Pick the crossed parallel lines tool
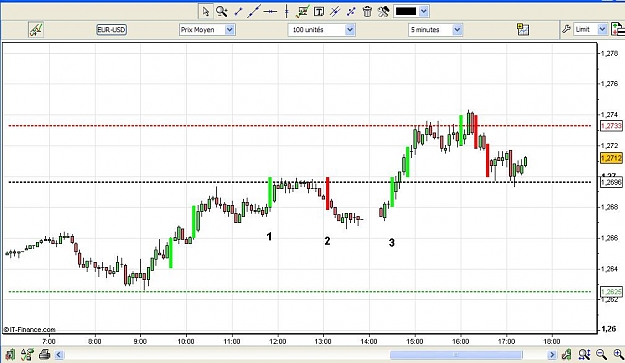This screenshot has height=363, width=625. click(335, 12)
